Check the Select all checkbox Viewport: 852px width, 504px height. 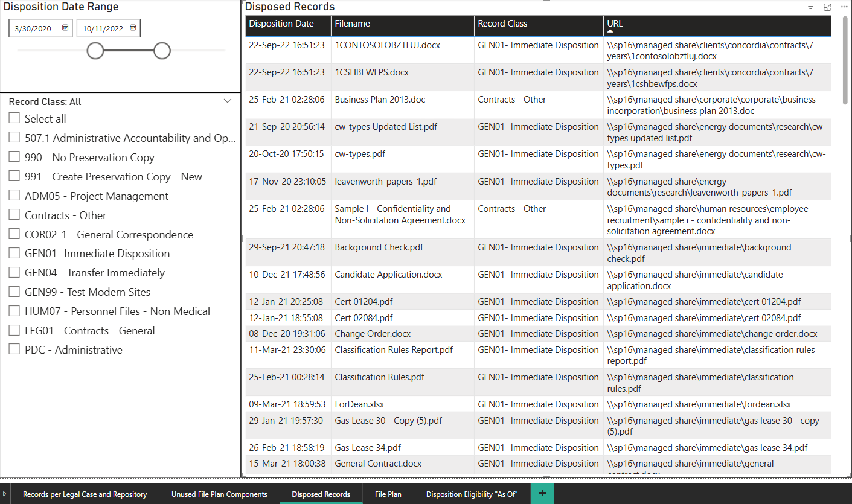click(x=14, y=118)
